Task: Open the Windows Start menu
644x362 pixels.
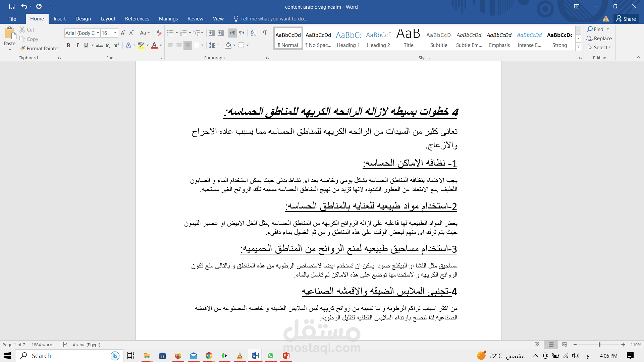Action: (x=7, y=356)
